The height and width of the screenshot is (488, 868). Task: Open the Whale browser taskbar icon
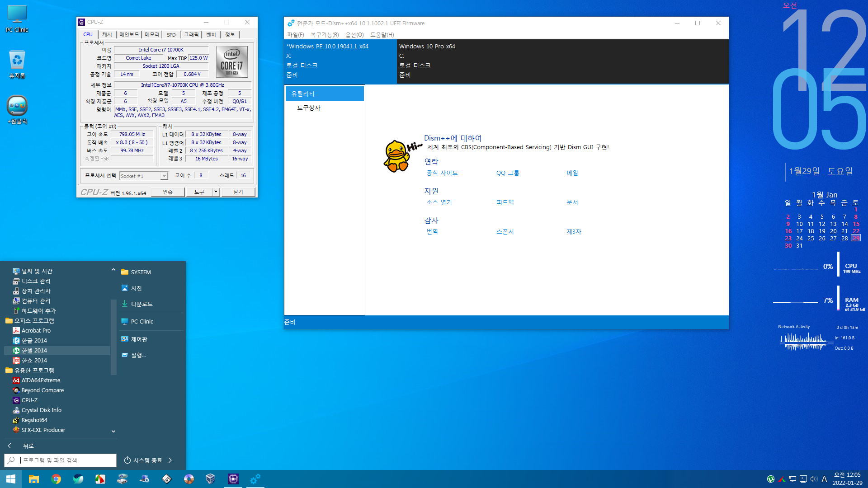click(x=78, y=479)
